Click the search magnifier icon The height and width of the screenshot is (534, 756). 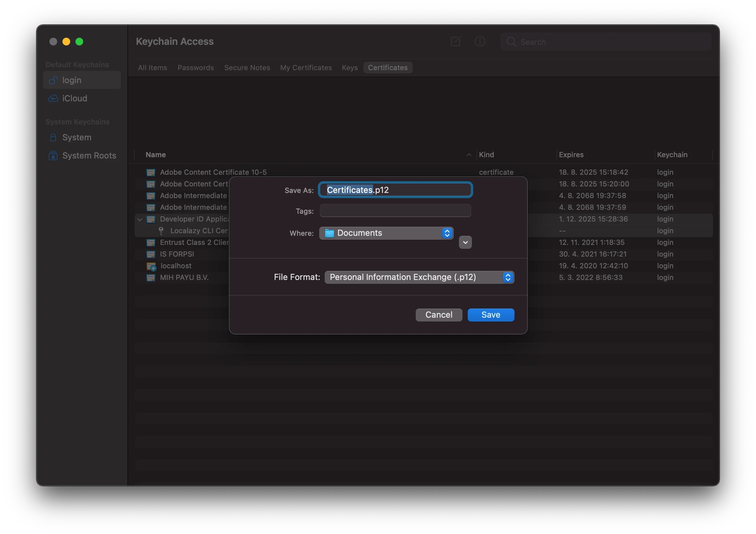pyautogui.click(x=511, y=42)
